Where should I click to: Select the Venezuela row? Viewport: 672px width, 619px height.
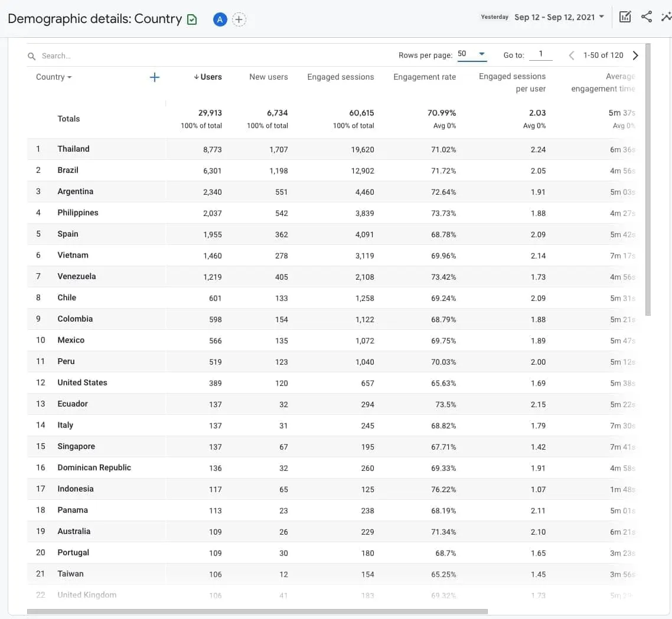click(331, 277)
